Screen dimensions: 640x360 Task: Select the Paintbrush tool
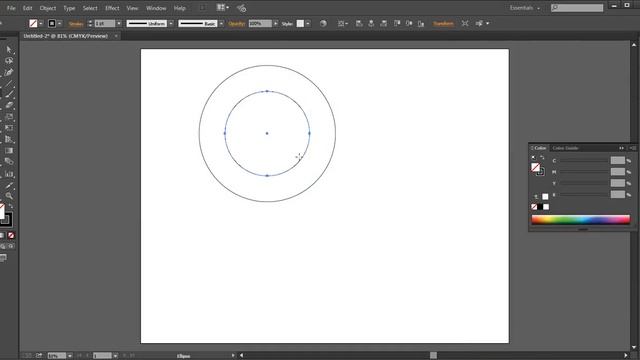[x=9, y=94]
